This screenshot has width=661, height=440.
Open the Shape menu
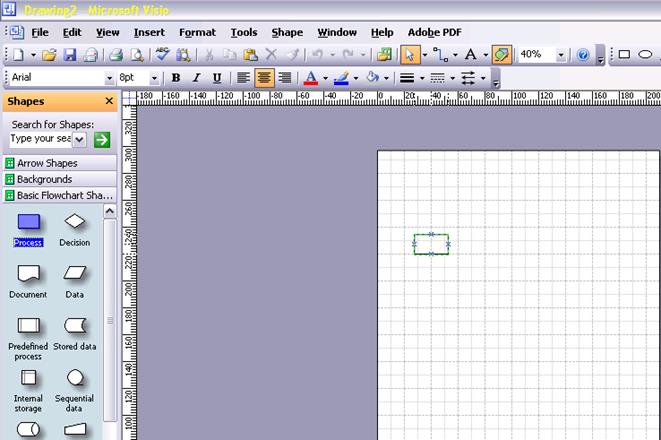pyautogui.click(x=287, y=32)
